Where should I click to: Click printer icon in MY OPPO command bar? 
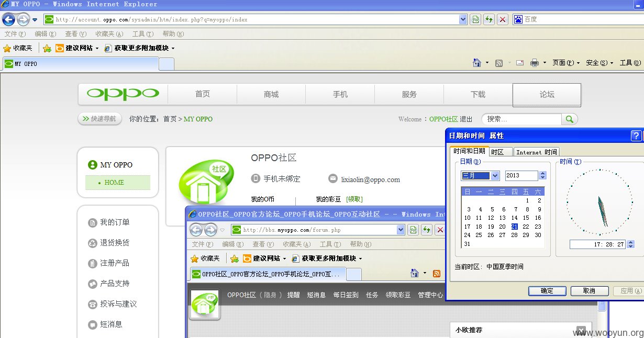click(535, 63)
